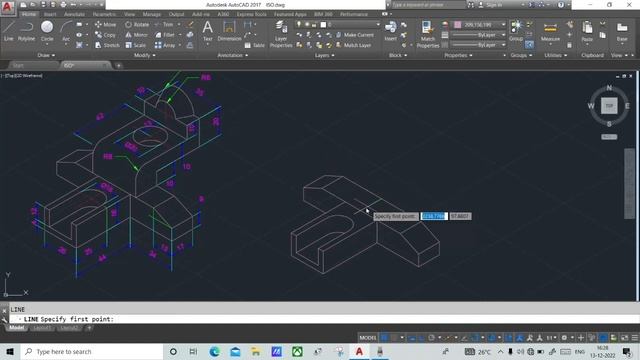Click the keyword search box
This screenshot has height=360, width=640.
[x=429, y=5]
